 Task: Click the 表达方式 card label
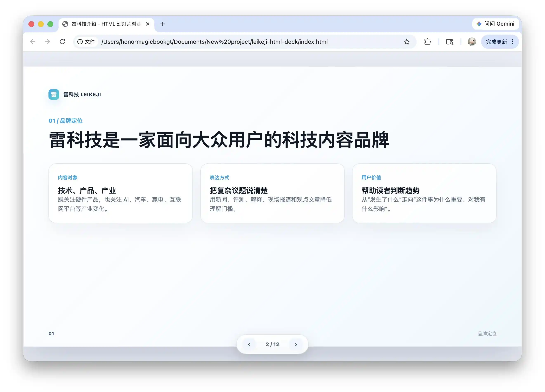pyautogui.click(x=220, y=178)
